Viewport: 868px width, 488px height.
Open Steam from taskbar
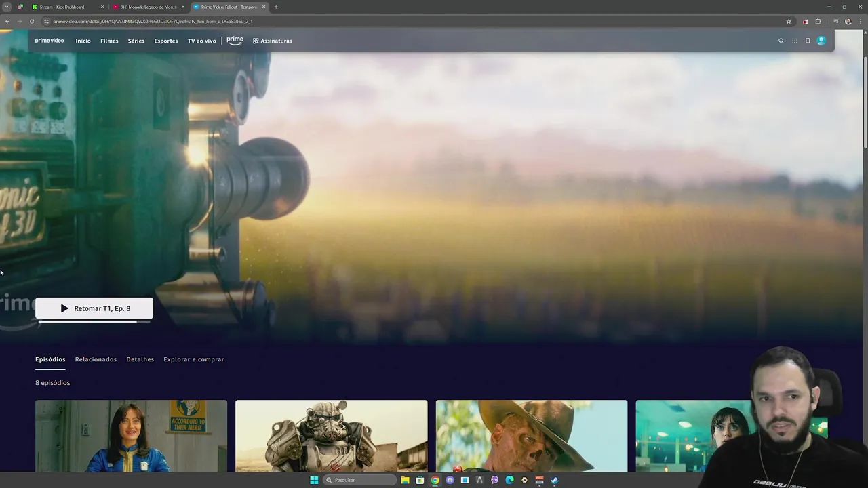pos(554,480)
